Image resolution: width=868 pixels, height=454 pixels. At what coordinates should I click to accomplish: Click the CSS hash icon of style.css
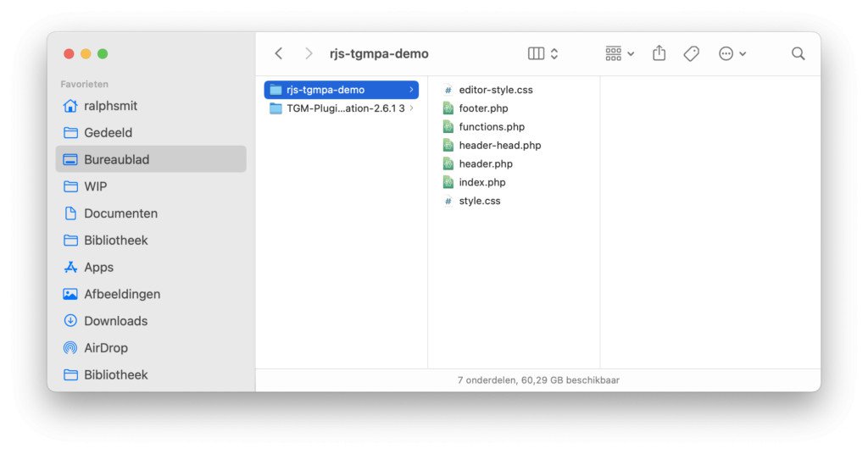(x=448, y=201)
